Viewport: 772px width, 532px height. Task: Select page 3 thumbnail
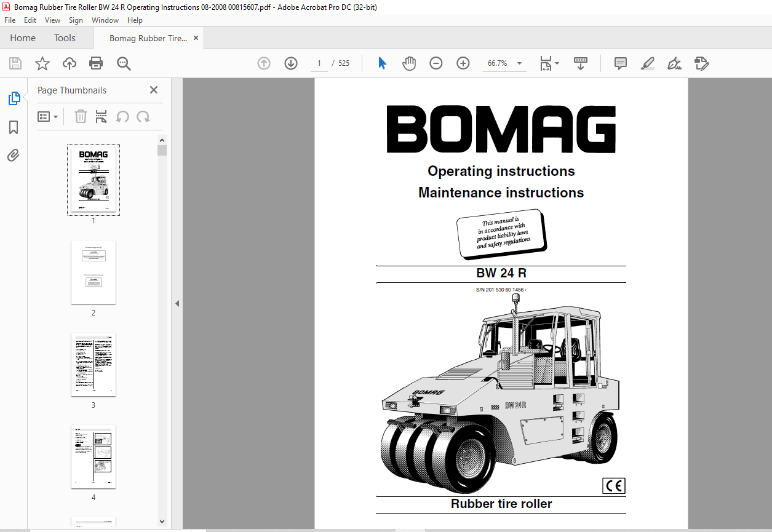(94, 365)
